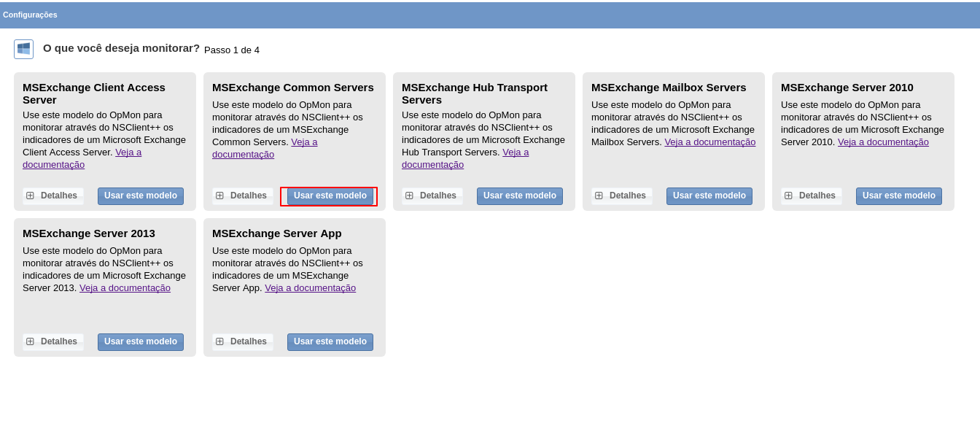Open 'Veja a documentação' for Mailbox Servers
Screen dimensions: 980x429
(709, 142)
